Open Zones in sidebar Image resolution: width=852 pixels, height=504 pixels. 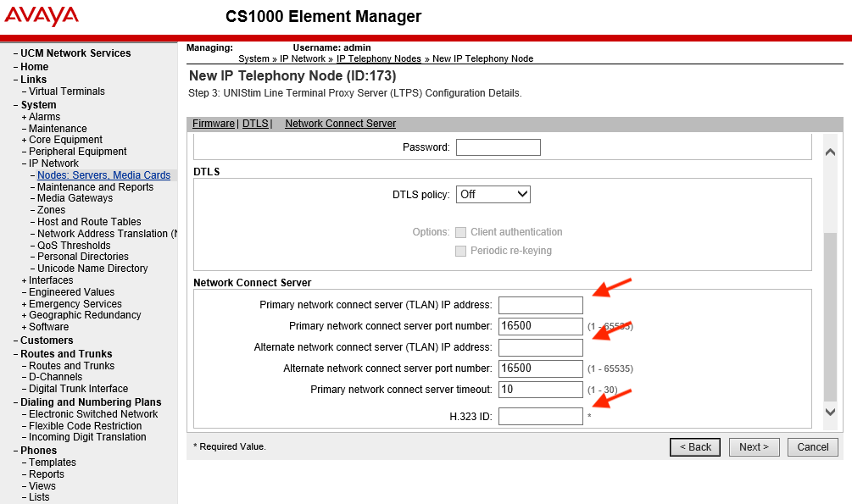click(x=51, y=210)
